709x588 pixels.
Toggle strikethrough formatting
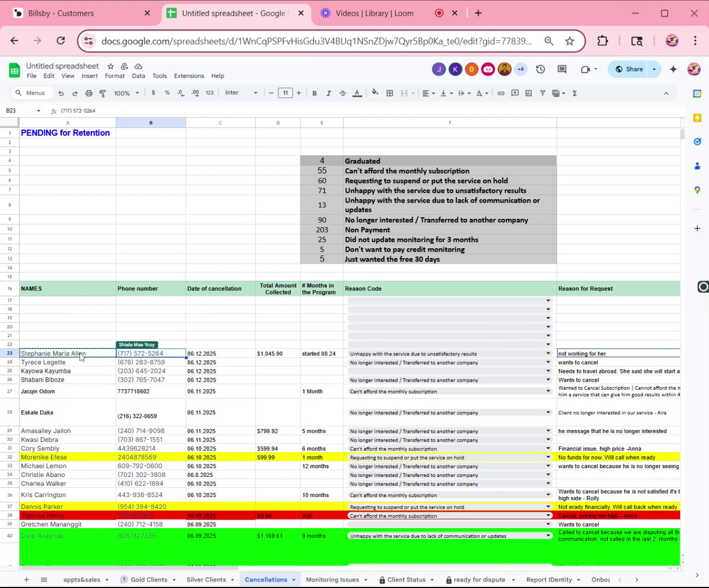pos(343,93)
